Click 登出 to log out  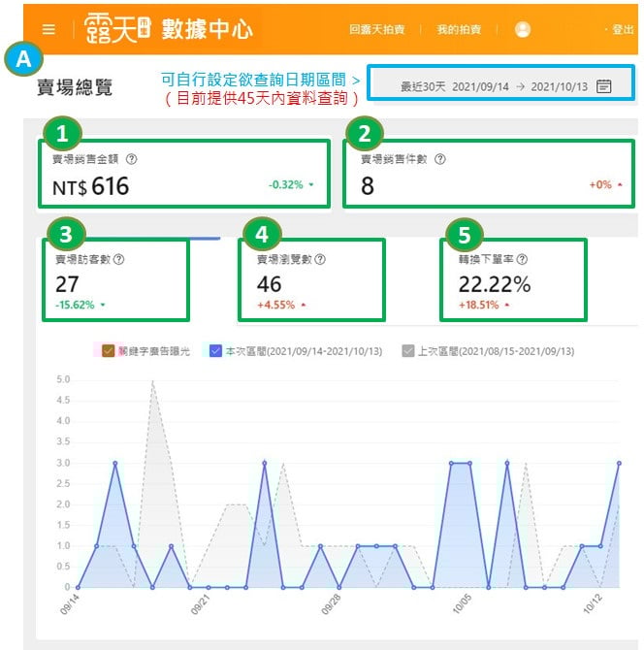point(621,30)
